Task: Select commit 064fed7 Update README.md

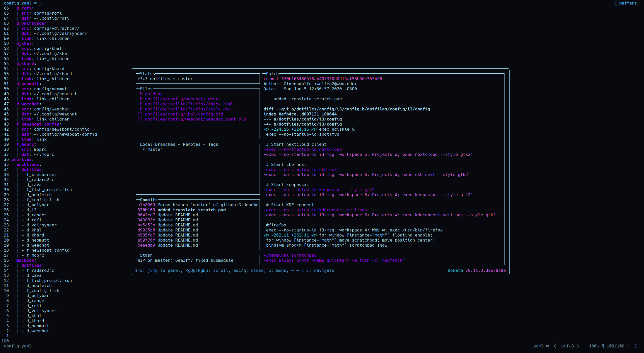Action: point(167,215)
